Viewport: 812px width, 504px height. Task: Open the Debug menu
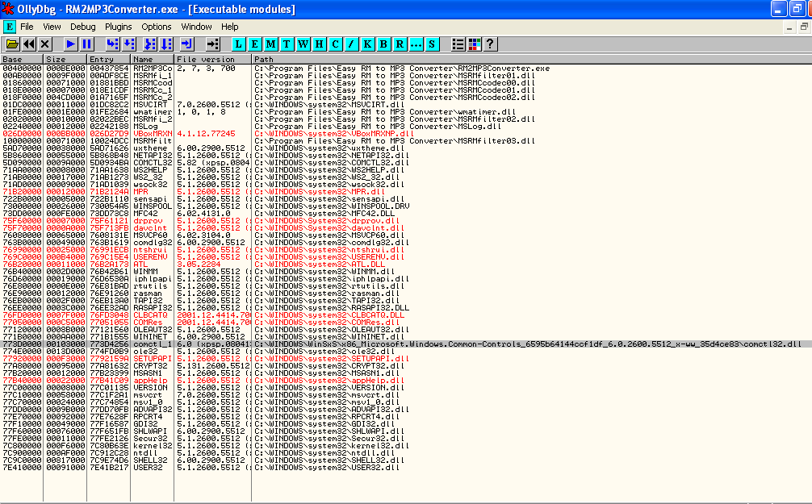(83, 27)
